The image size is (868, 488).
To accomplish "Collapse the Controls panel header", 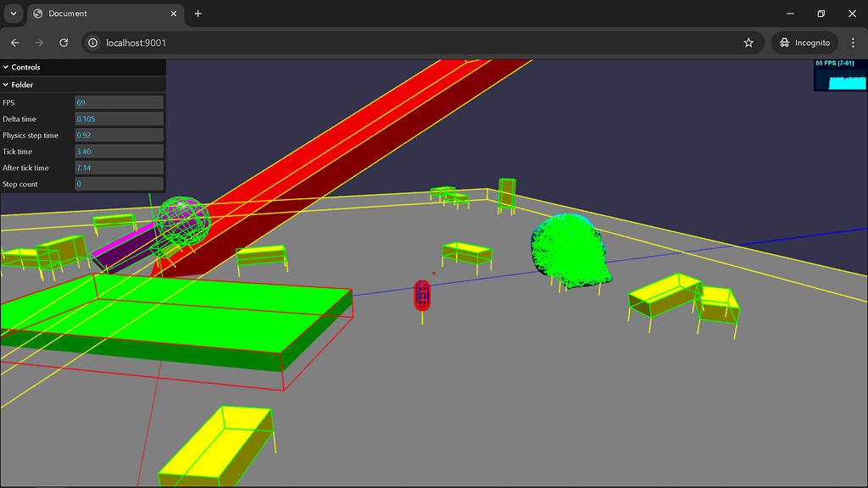I will (x=25, y=67).
